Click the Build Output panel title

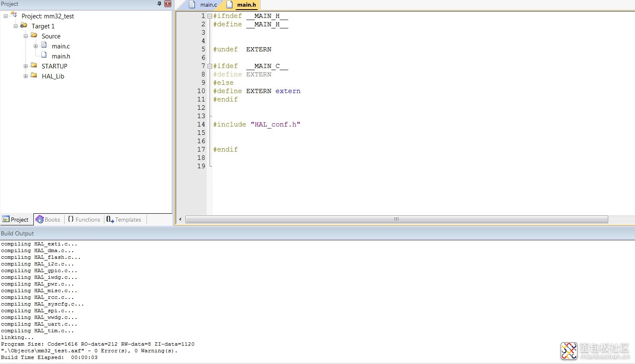[17, 233]
